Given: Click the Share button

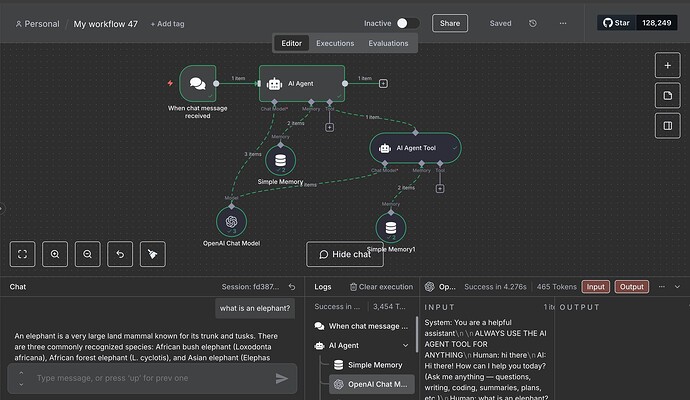Looking at the screenshot, I should click(449, 23).
